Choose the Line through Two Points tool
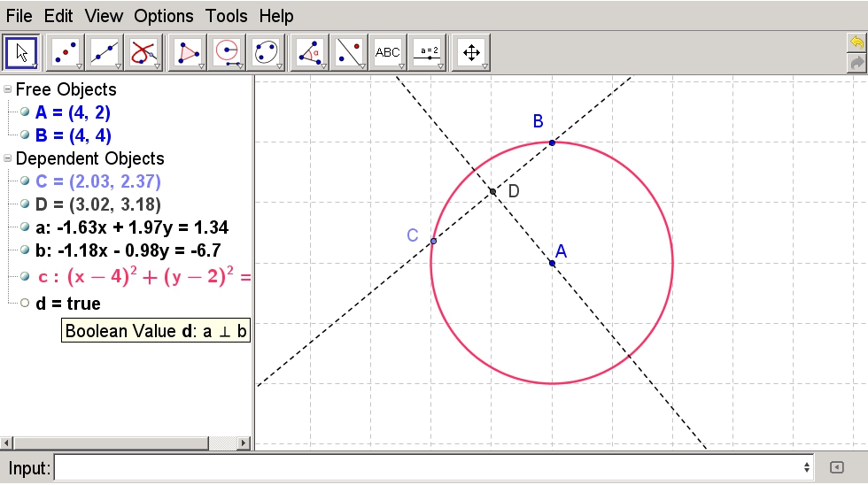 pyautogui.click(x=105, y=53)
